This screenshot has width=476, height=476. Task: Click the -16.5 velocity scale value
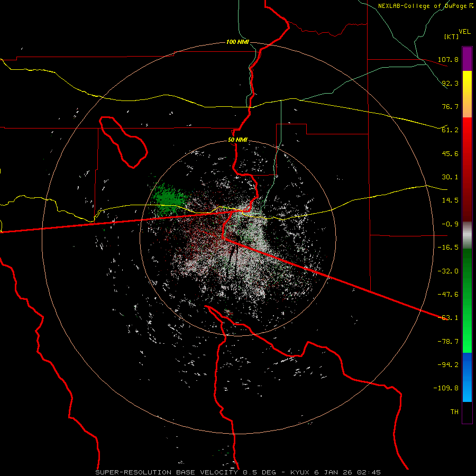coord(448,248)
